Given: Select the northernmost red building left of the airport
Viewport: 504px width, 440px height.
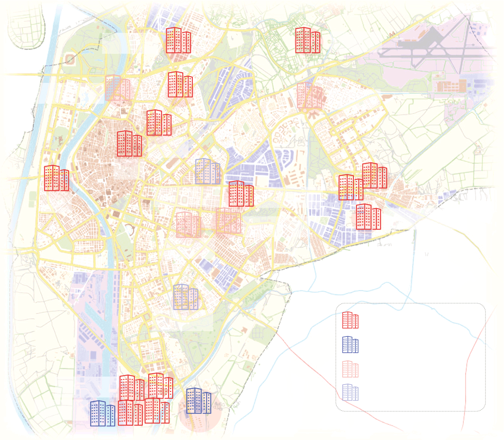Looking at the screenshot, I should 307,40.
